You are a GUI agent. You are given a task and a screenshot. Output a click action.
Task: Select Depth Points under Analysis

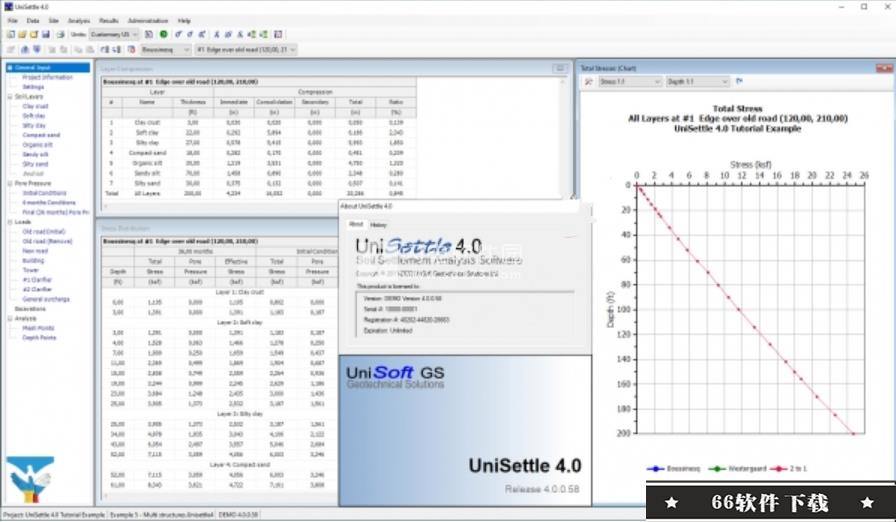(x=39, y=338)
